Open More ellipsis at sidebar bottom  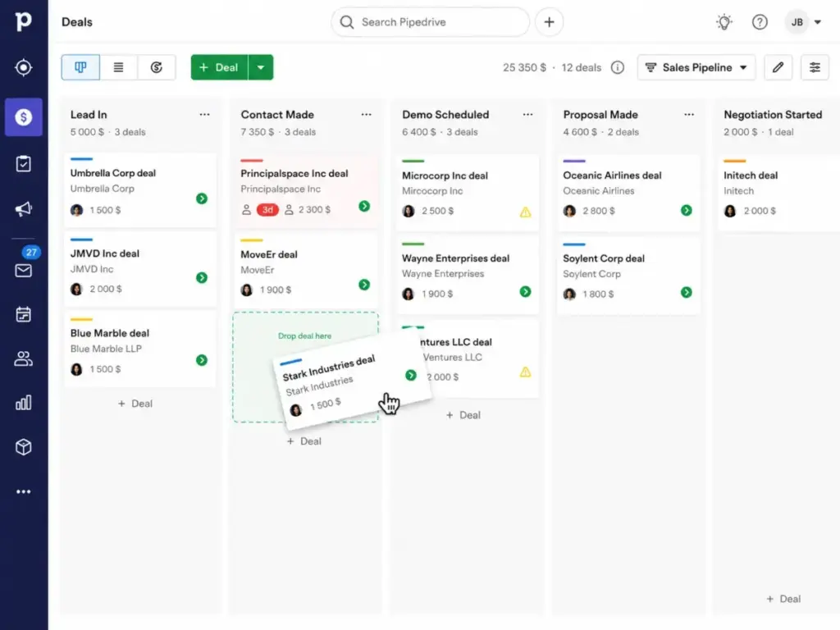coord(23,491)
